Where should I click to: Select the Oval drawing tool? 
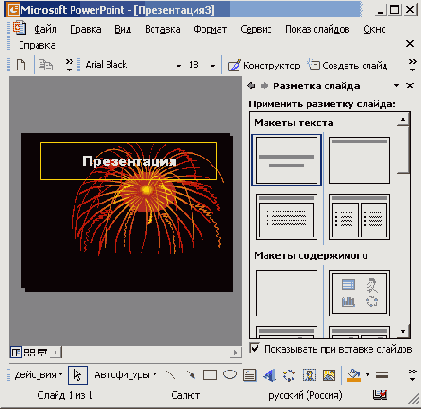(230, 375)
